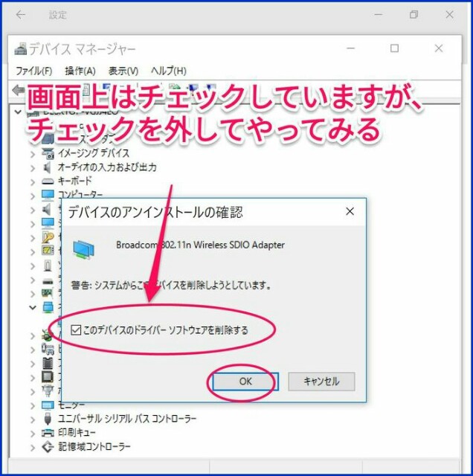
Task: Click the Broadcom 802.11n Wireless SDIO Adapter text
Action: click(x=200, y=245)
